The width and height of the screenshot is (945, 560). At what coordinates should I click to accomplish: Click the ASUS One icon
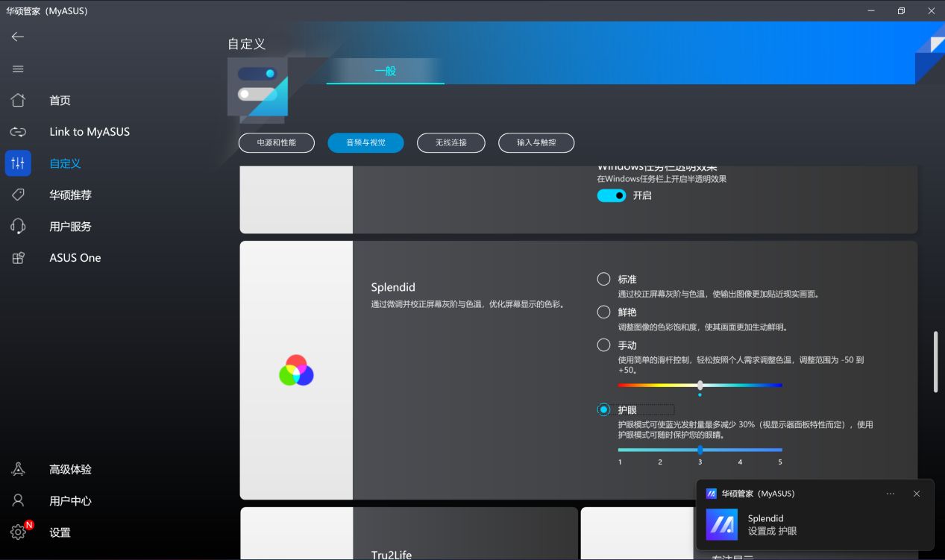click(18, 258)
